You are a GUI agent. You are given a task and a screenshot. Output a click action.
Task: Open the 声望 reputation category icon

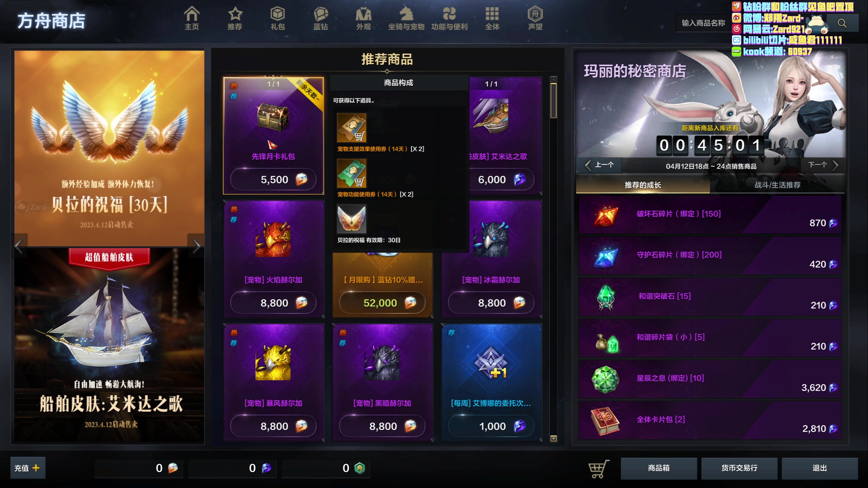click(x=535, y=18)
